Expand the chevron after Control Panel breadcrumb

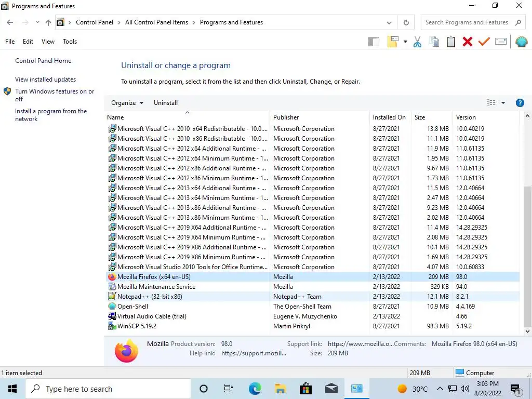tap(119, 22)
